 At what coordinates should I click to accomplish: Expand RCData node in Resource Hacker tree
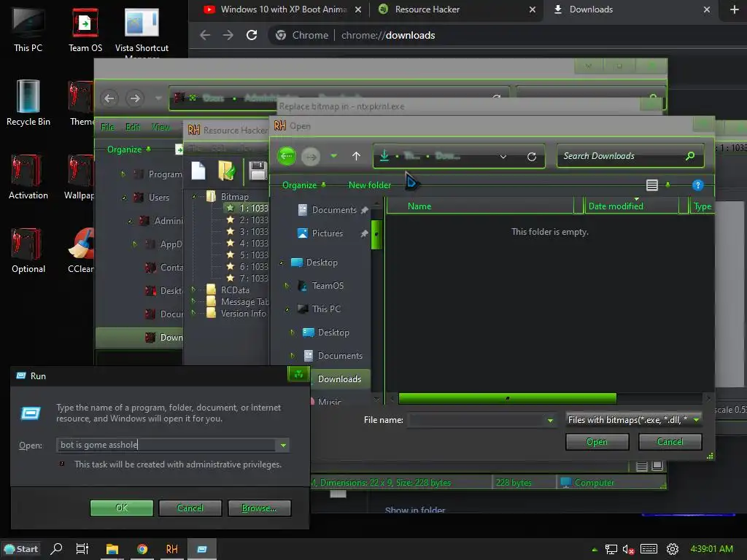tap(193, 289)
